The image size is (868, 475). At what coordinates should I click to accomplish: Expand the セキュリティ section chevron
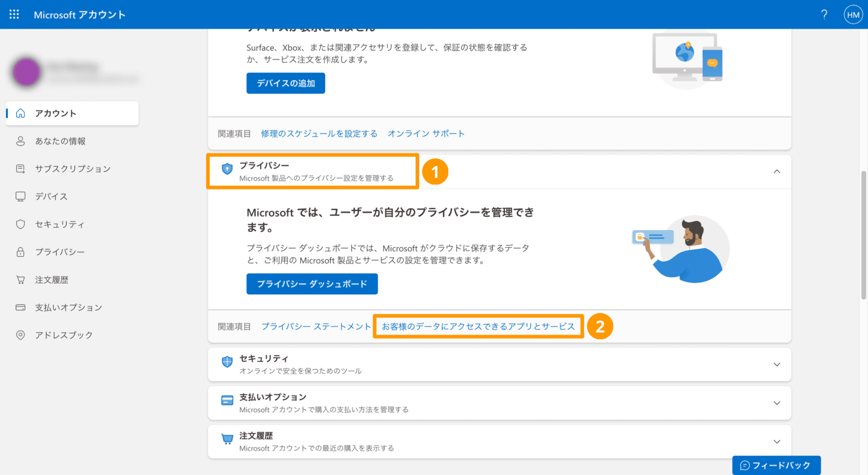point(777,365)
